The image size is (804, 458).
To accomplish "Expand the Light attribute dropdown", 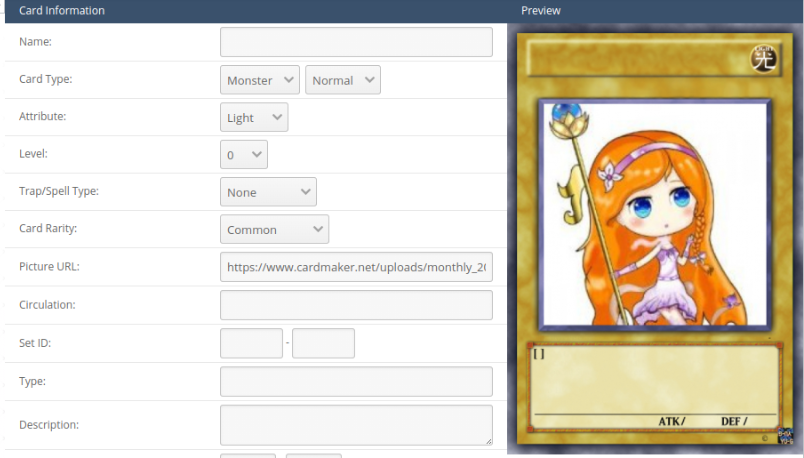I will point(254,117).
